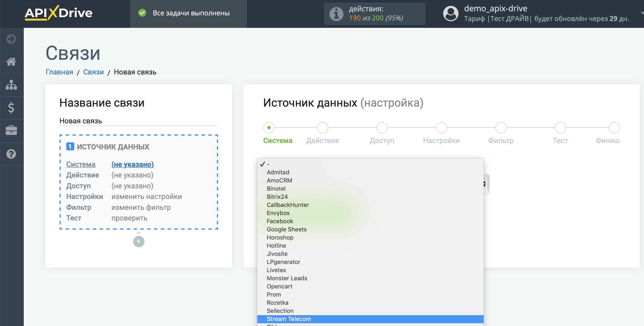Open the Главная breadcrumb link
Viewport: 644px width, 326px height.
59,72
